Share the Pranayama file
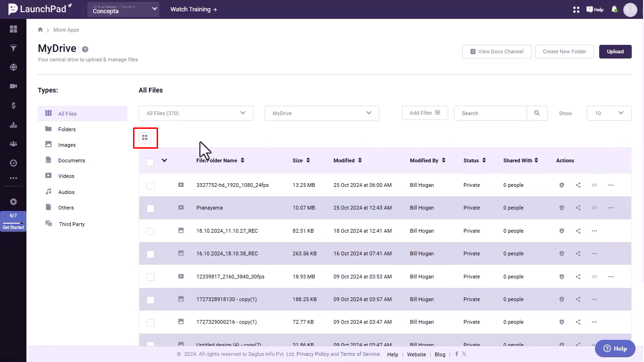Viewport: 644px width, 362px height. click(578, 208)
